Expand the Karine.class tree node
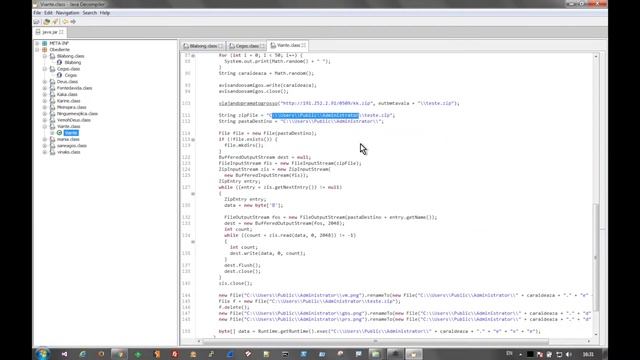Screen dimensions: 640x360 45,101
